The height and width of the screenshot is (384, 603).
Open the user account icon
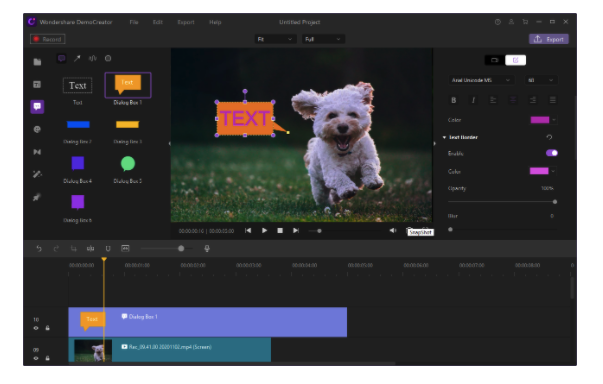tap(511, 22)
